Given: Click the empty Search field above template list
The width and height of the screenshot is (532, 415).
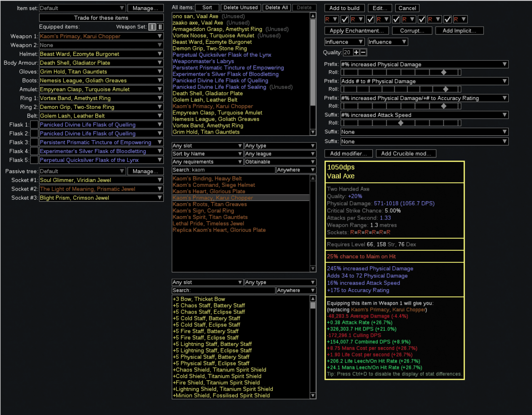Looking at the screenshot, I should pos(224,290).
